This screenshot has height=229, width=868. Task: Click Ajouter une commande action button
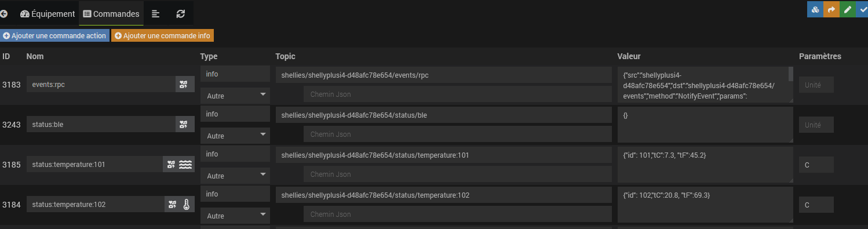pos(54,35)
